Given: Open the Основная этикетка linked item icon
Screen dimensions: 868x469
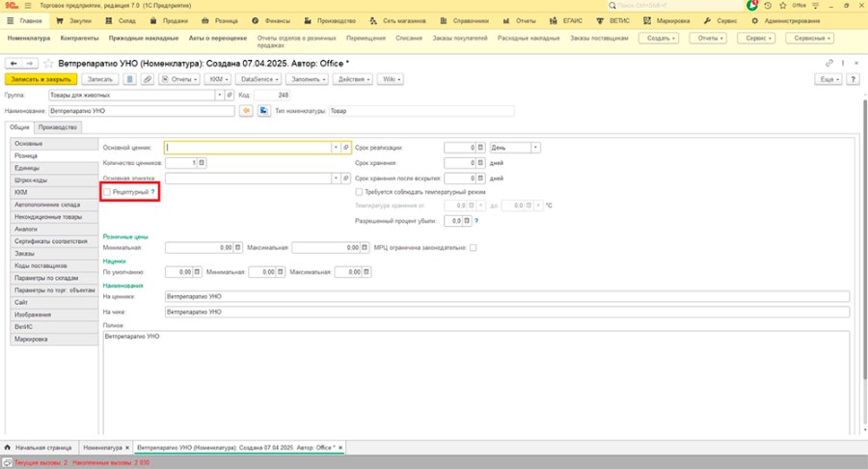Looking at the screenshot, I should pos(346,179).
